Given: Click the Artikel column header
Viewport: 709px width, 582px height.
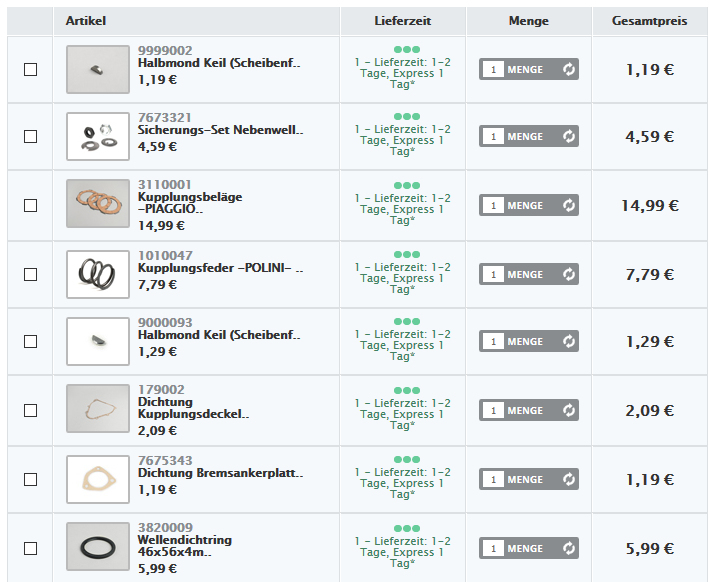Looking at the screenshot, I should coord(86,21).
